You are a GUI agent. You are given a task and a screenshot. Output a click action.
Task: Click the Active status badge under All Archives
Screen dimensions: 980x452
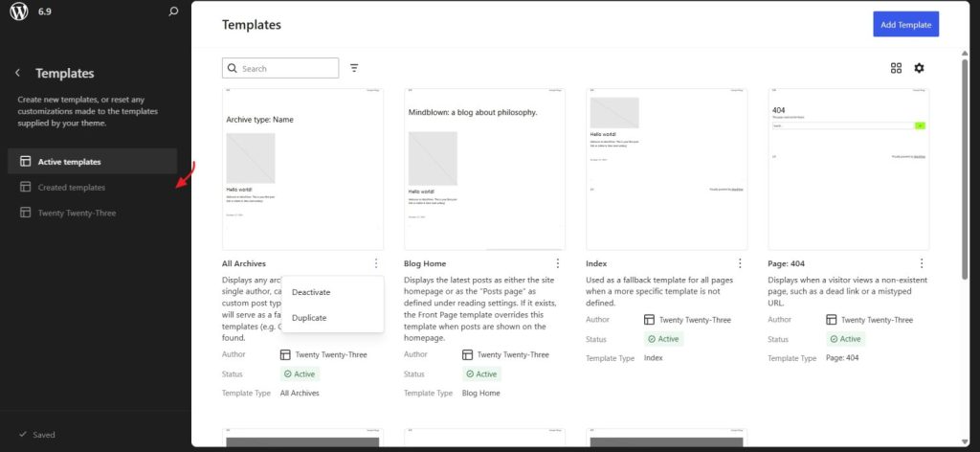click(300, 373)
